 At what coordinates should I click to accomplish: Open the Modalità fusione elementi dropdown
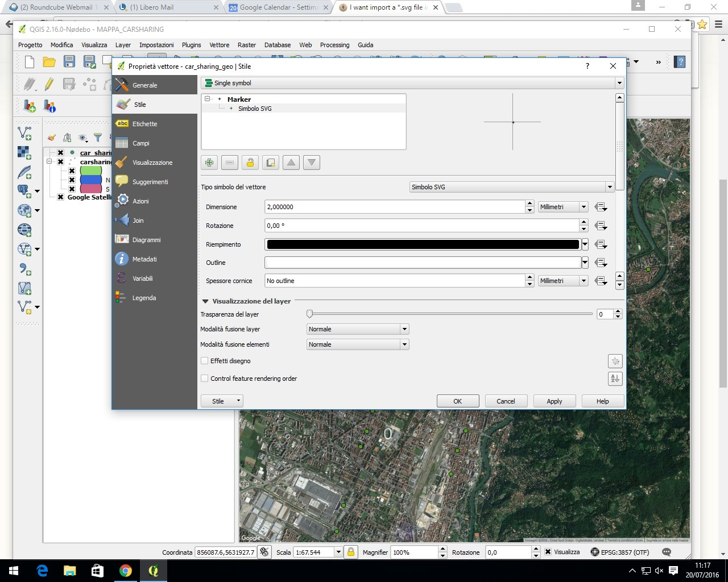pos(358,344)
